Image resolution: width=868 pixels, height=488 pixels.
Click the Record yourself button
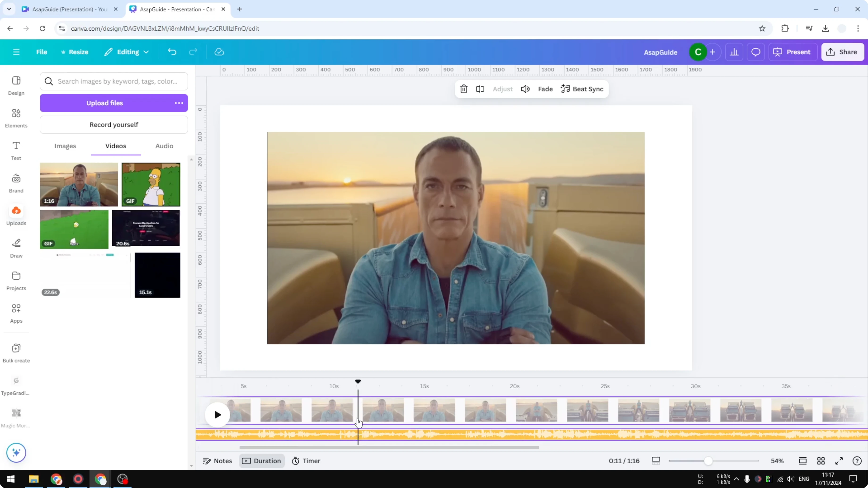coord(114,125)
